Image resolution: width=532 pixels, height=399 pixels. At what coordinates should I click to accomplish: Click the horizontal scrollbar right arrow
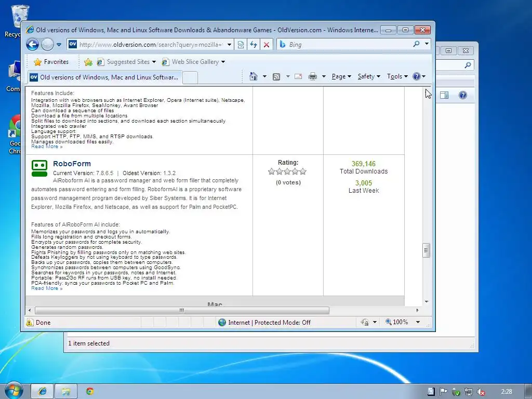pyautogui.click(x=417, y=310)
